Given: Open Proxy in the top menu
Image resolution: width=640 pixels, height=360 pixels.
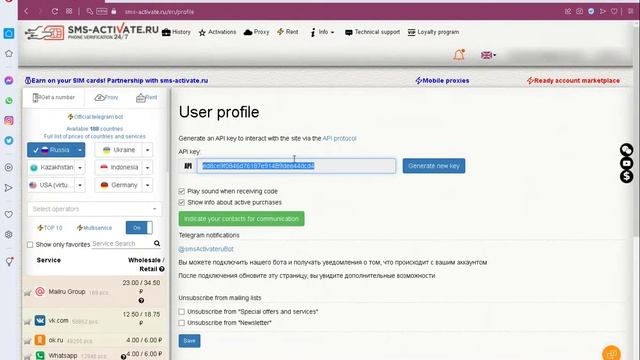Looking at the screenshot, I should point(256,32).
